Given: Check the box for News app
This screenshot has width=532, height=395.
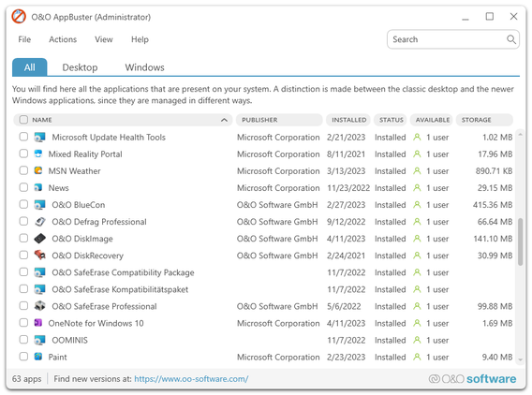Looking at the screenshot, I should (23, 187).
